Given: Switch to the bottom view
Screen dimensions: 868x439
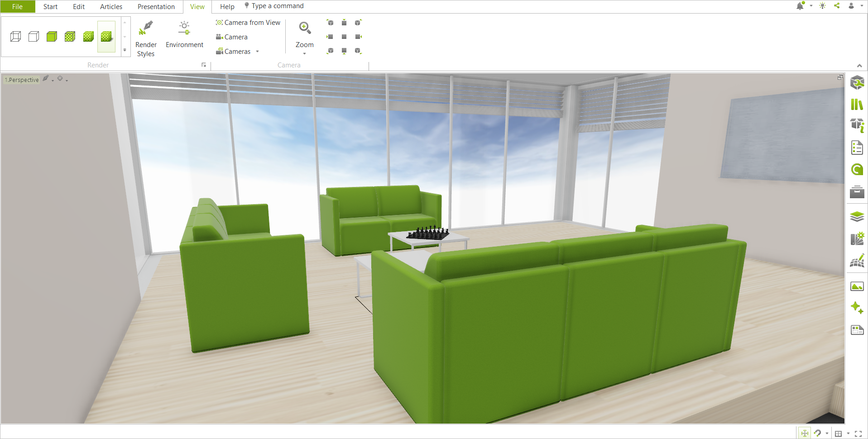Looking at the screenshot, I should click(344, 51).
